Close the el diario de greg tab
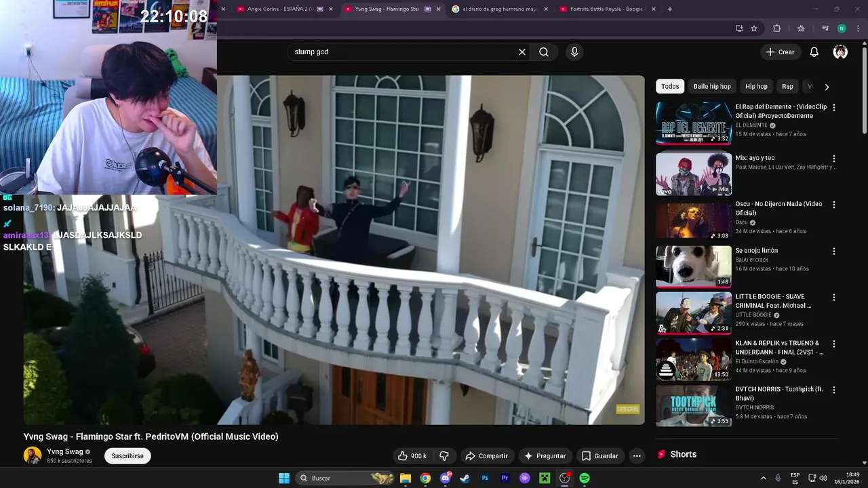868x488 pixels. [x=547, y=9]
